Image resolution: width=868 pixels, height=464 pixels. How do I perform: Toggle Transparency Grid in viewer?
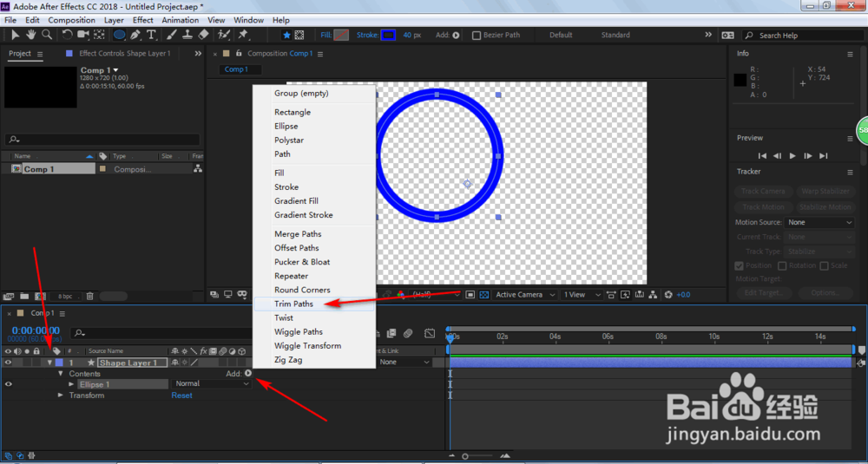(x=483, y=295)
